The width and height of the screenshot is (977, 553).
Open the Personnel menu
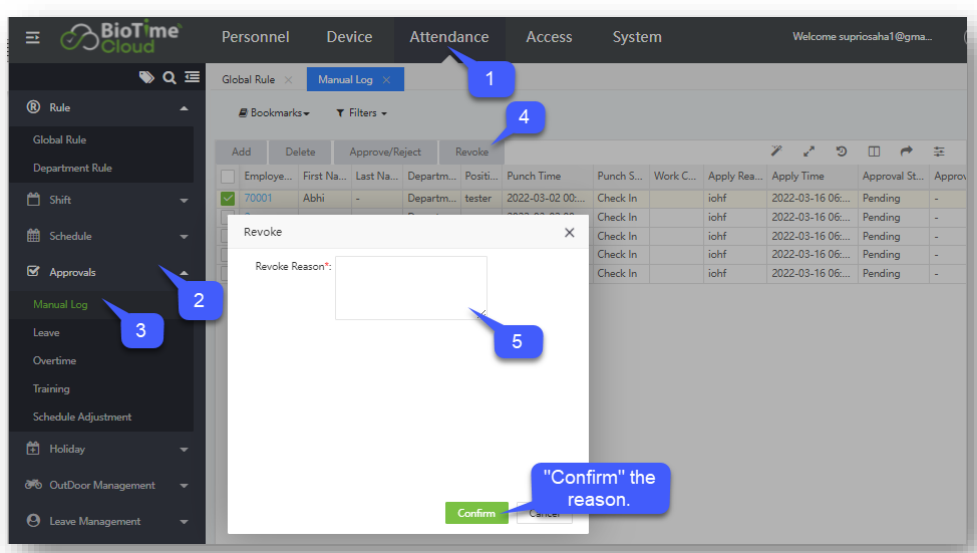255,37
